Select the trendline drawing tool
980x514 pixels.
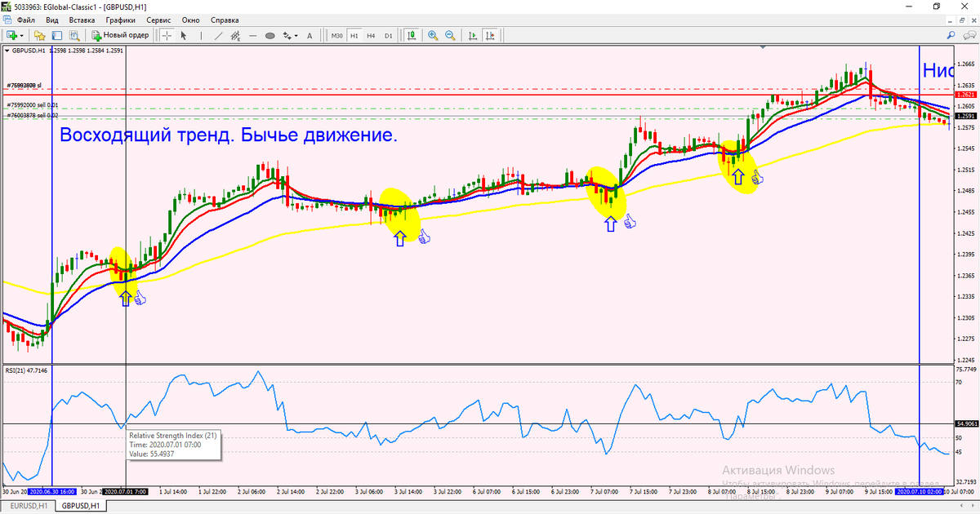(x=218, y=35)
